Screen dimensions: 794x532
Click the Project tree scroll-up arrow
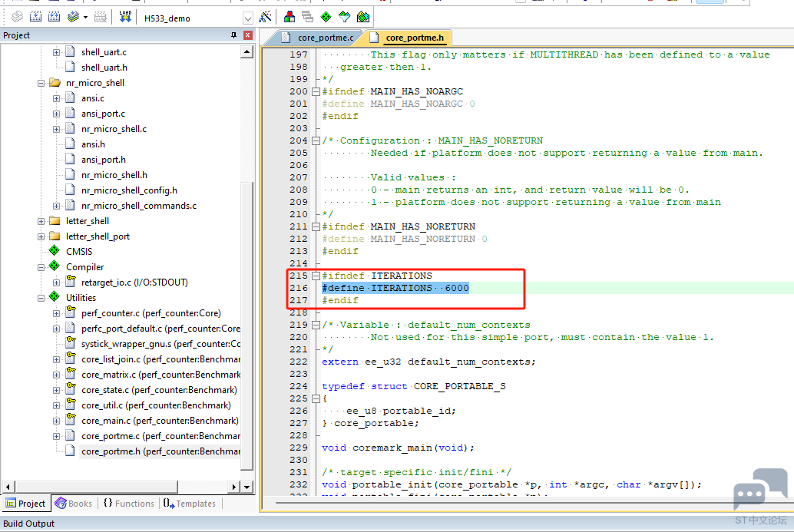pyautogui.click(x=246, y=51)
